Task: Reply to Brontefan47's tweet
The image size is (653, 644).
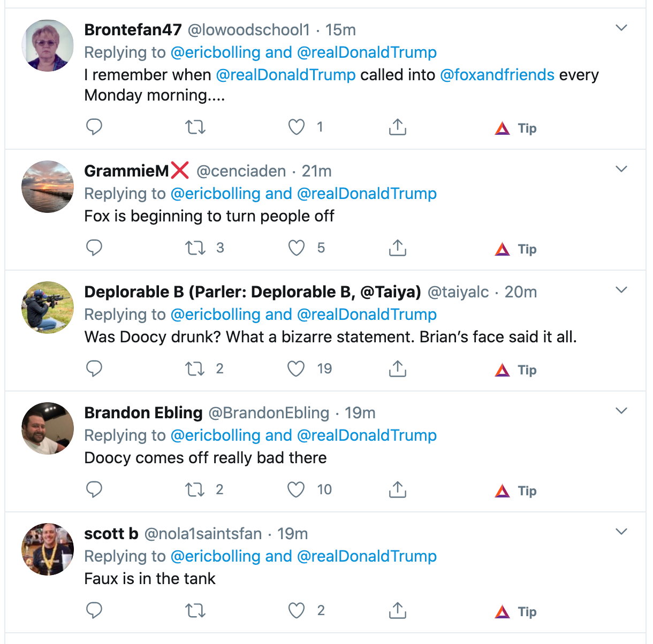Action: pos(94,127)
